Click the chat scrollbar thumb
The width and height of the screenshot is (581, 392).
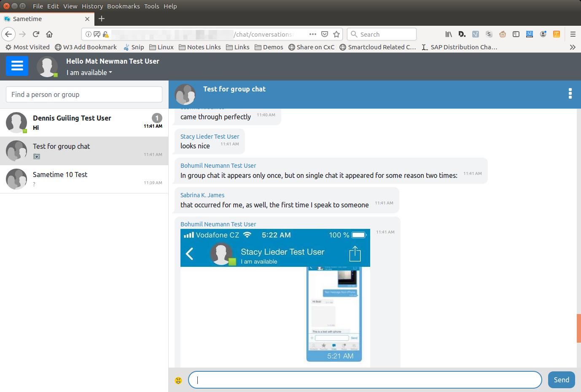(x=578, y=328)
